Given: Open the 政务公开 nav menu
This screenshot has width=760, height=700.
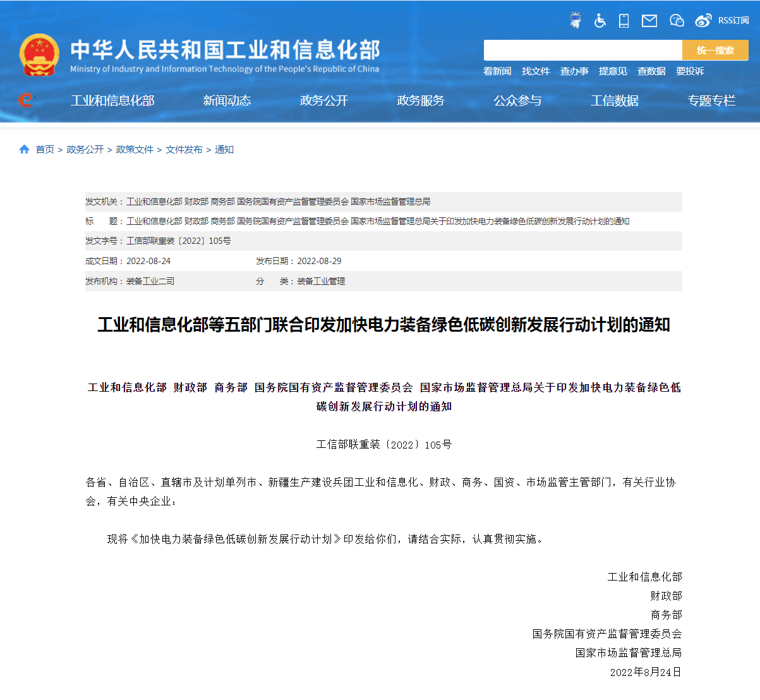Looking at the screenshot, I should (324, 100).
